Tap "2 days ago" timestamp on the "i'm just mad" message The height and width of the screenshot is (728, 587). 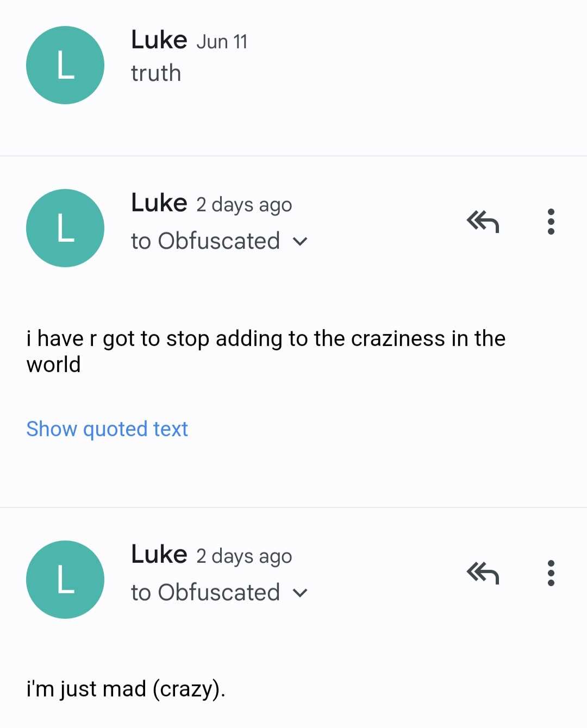point(244,556)
